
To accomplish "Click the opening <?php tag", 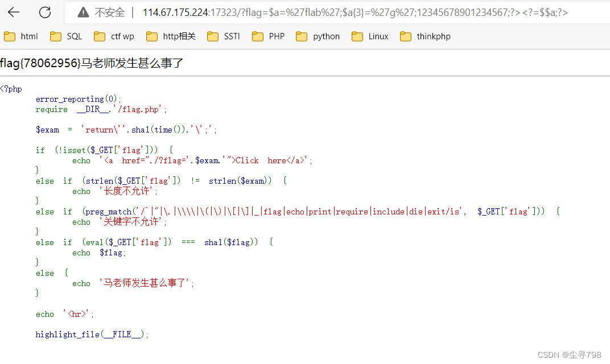I will pyautogui.click(x=11, y=89).
